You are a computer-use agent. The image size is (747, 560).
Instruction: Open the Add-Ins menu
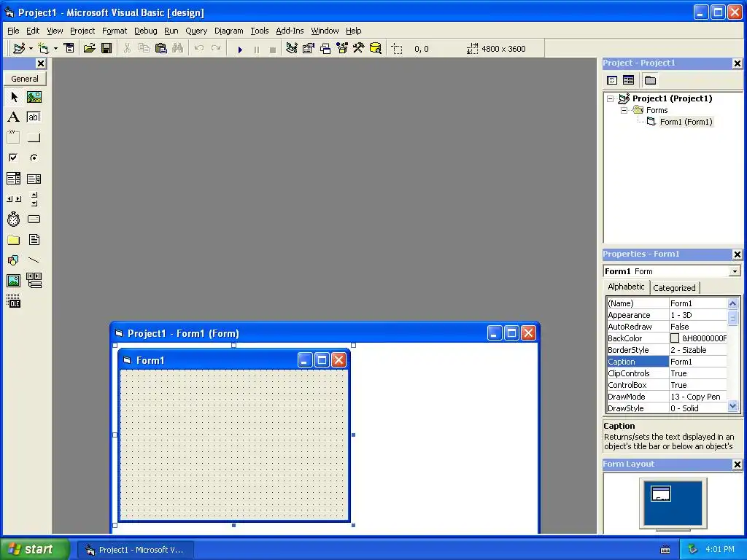coord(290,31)
